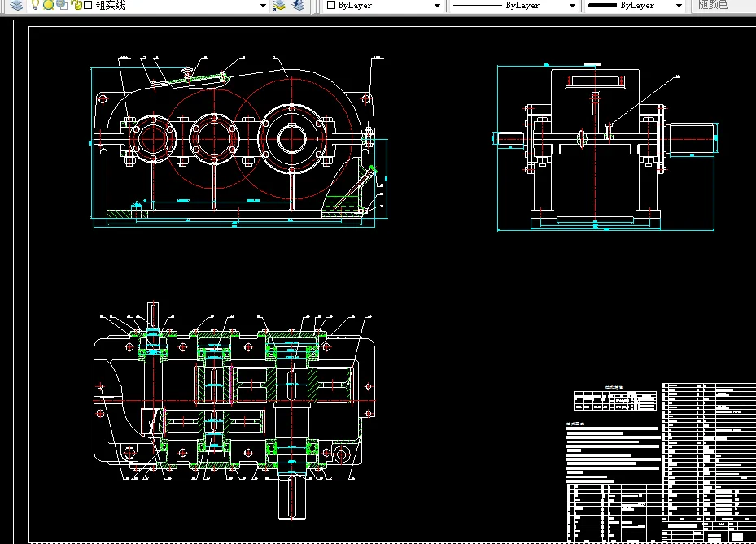Click Make Object's Layer Current icon
Image resolution: width=756 pixels, height=544 pixels.
[278, 6]
